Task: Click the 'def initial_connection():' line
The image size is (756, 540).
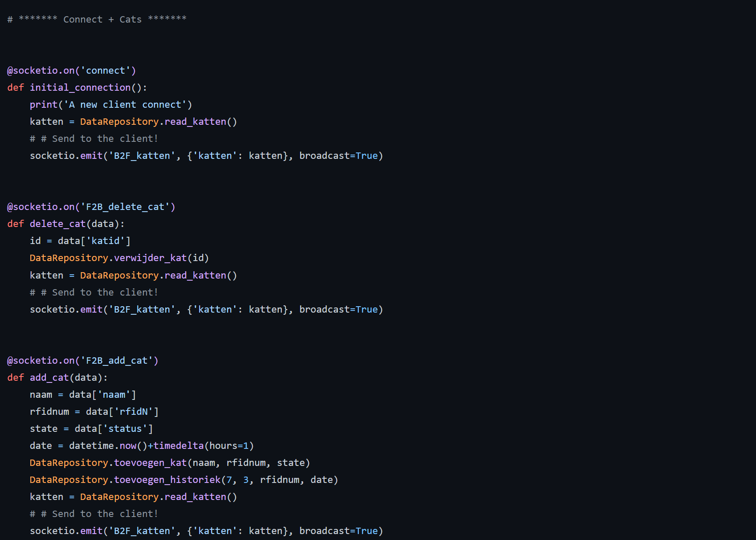Action: click(77, 87)
